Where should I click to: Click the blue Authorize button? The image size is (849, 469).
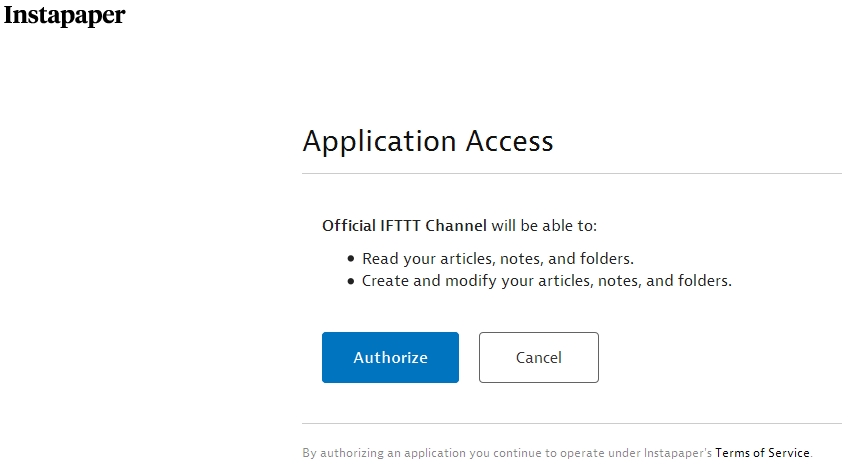(x=390, y=357)
